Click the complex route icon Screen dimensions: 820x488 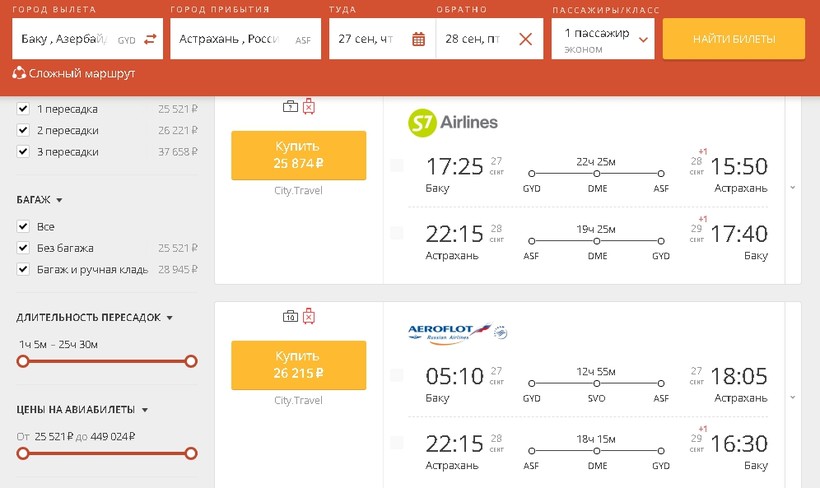click(x=19, y=73)
